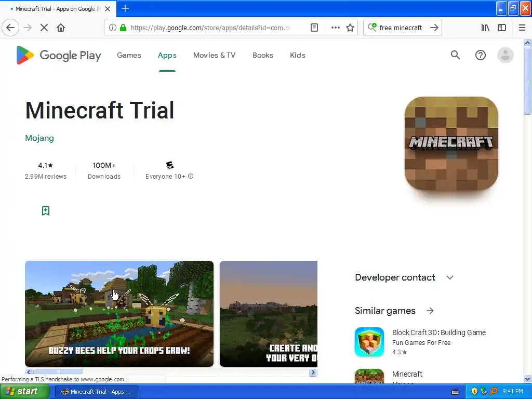
Task: Open the Mojang developer link
Action: tap(39, 138)
